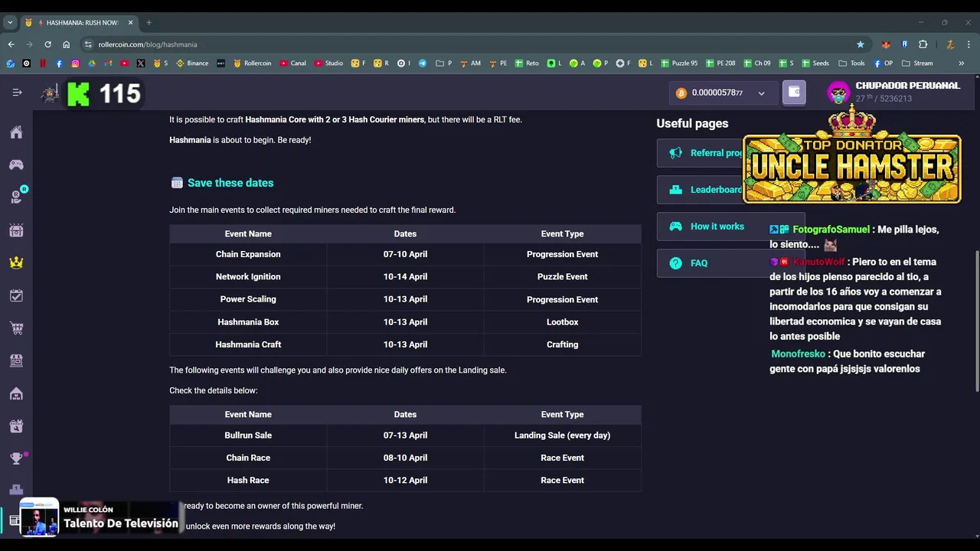Close the HASHMANIA browser tab

[x=130, y=22]
